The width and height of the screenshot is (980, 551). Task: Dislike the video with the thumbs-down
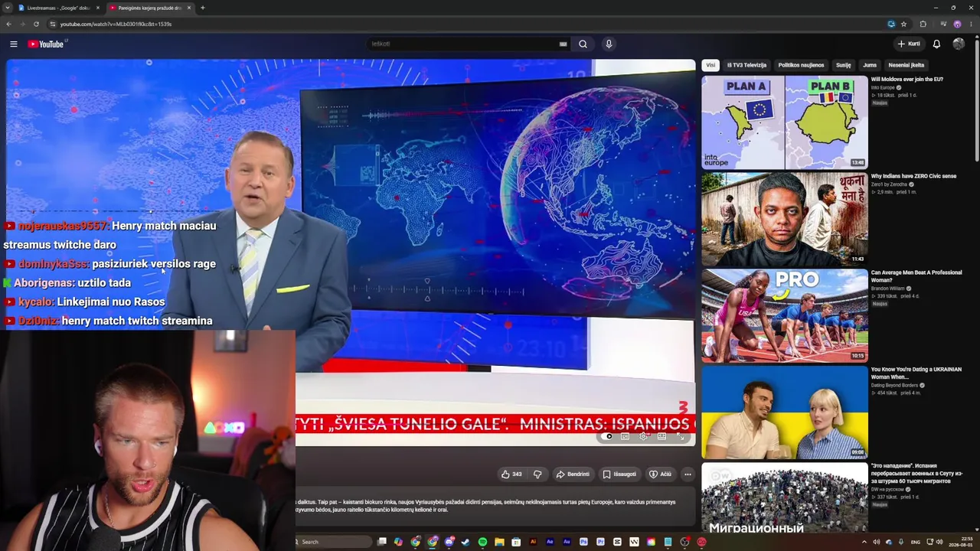click(537, 474)
